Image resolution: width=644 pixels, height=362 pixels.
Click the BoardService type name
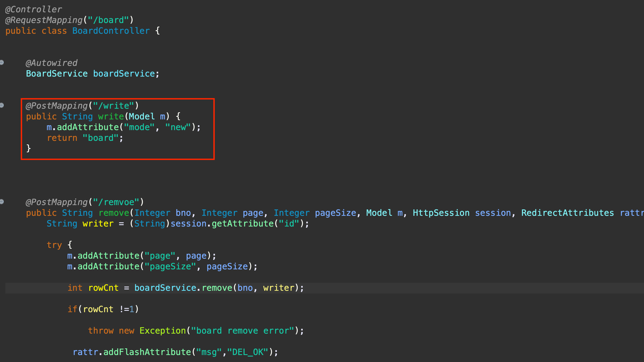(57, 74)
